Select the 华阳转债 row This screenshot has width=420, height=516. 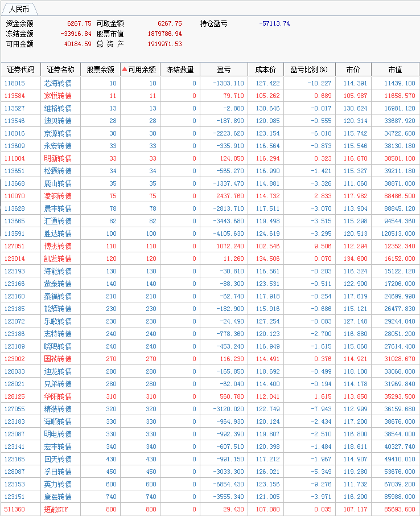(210, 396)
